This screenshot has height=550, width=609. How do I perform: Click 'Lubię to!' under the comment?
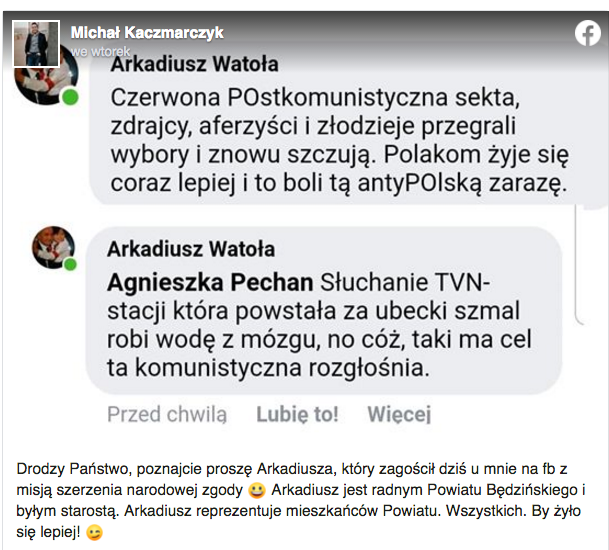click(297, 414)
